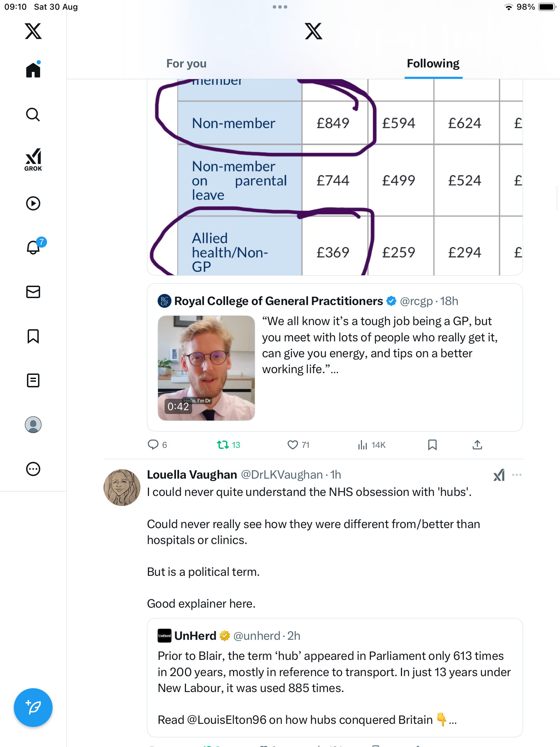Screen dimensions: 560x747
Task: Toggle like on the RCGP post
Action: [x=293, y=445]
